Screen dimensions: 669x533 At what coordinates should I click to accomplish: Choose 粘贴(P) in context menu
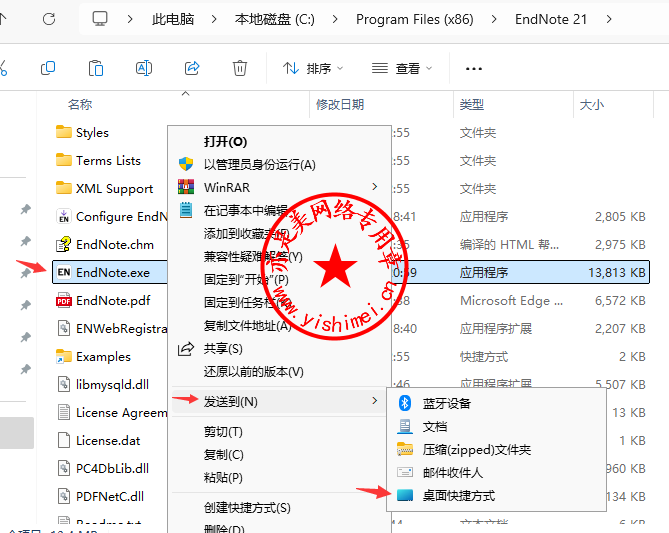coord(223,477)
